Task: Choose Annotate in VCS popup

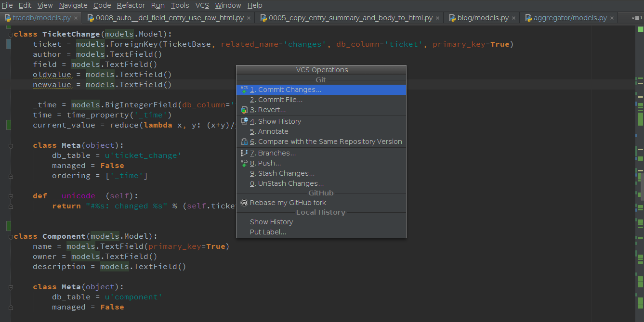Action: coord(321,131)
